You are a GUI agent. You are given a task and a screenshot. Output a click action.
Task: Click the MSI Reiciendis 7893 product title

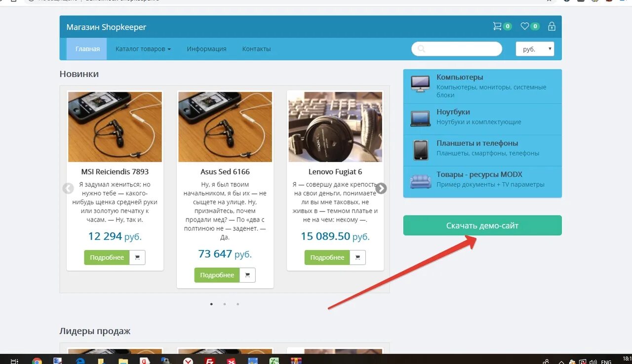pyautogui.click(x=115, y=172)
